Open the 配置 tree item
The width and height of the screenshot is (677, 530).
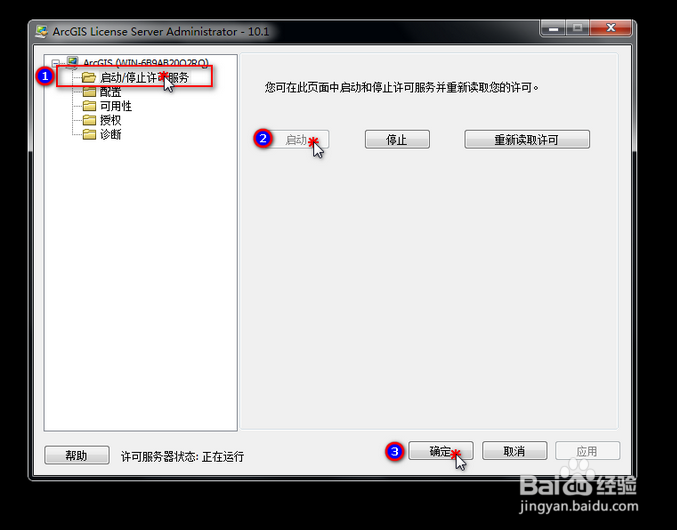pyautogui.click(x=111, y=92)
